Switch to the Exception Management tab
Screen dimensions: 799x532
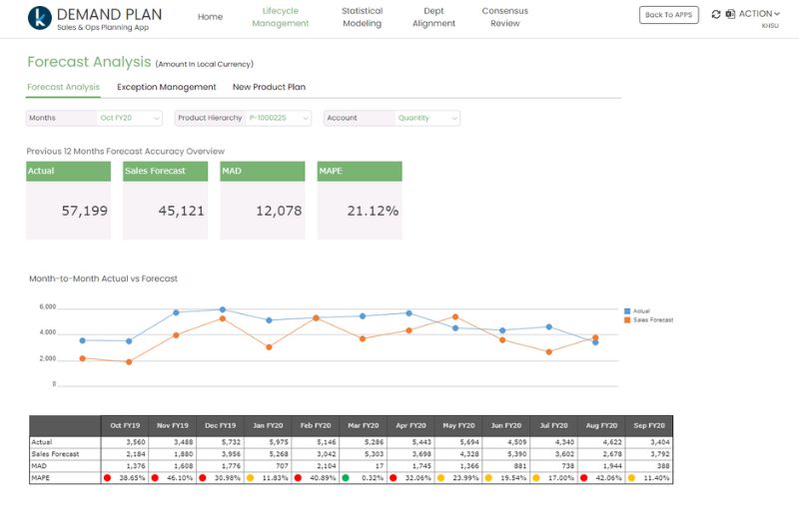click(166, 87)
